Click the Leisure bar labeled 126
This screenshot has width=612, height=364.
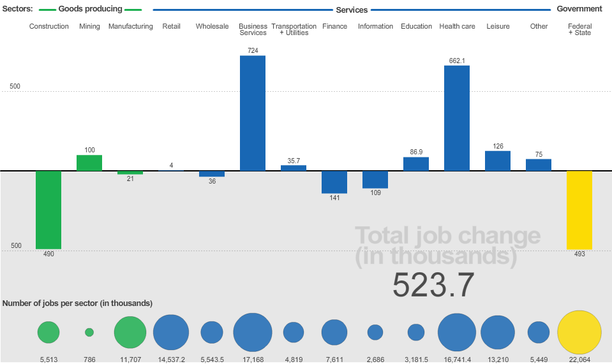498,161
